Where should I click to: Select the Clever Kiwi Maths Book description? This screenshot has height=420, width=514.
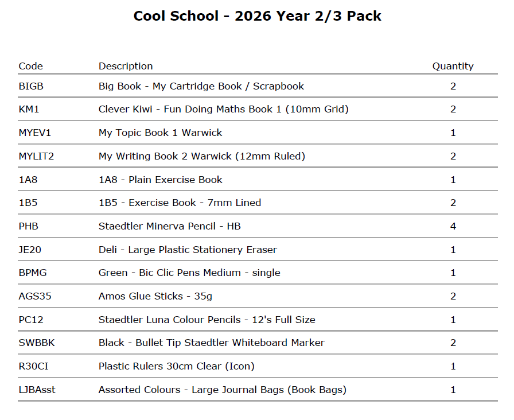click(x=223, y=109)
